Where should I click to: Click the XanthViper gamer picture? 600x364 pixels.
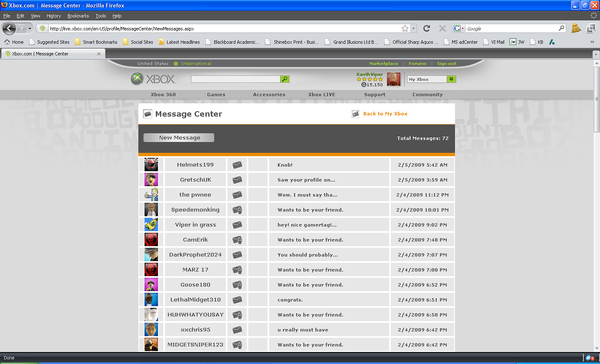pos(394,79)
